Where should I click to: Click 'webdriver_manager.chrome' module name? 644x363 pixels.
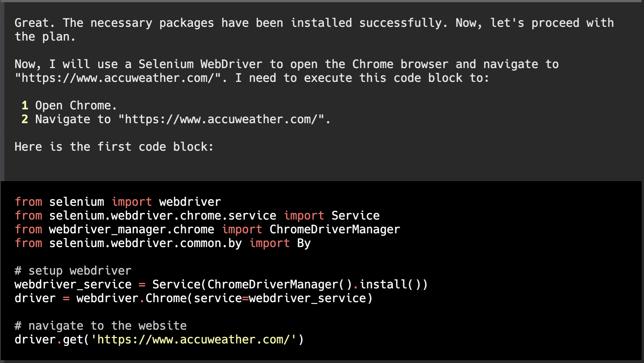tap(131, 229)
